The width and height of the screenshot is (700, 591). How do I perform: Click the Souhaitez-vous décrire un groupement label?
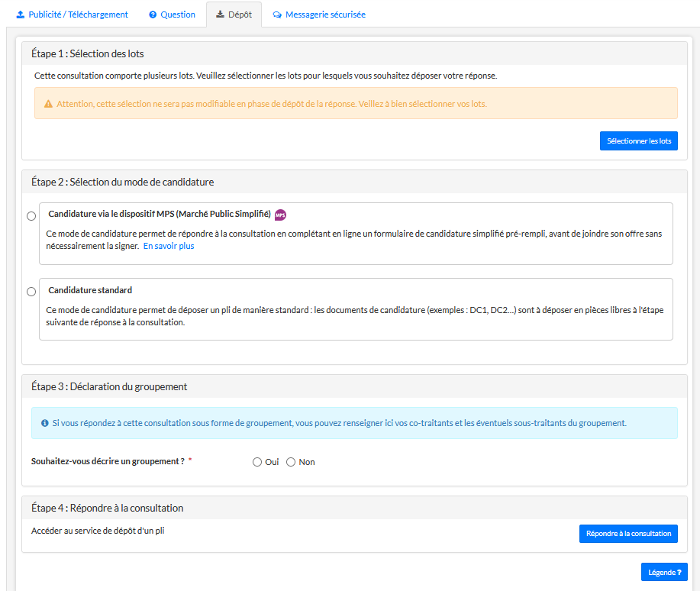108,461
